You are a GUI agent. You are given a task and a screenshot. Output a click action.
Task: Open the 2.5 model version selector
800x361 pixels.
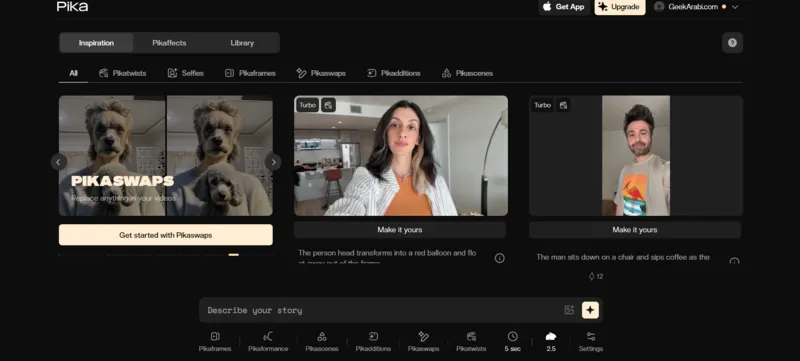click(551, 342)
